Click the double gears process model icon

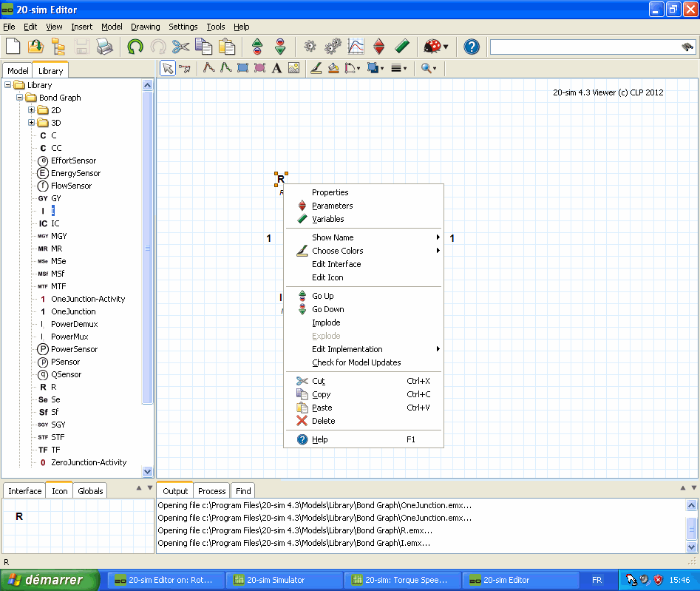tap(333, 47)
